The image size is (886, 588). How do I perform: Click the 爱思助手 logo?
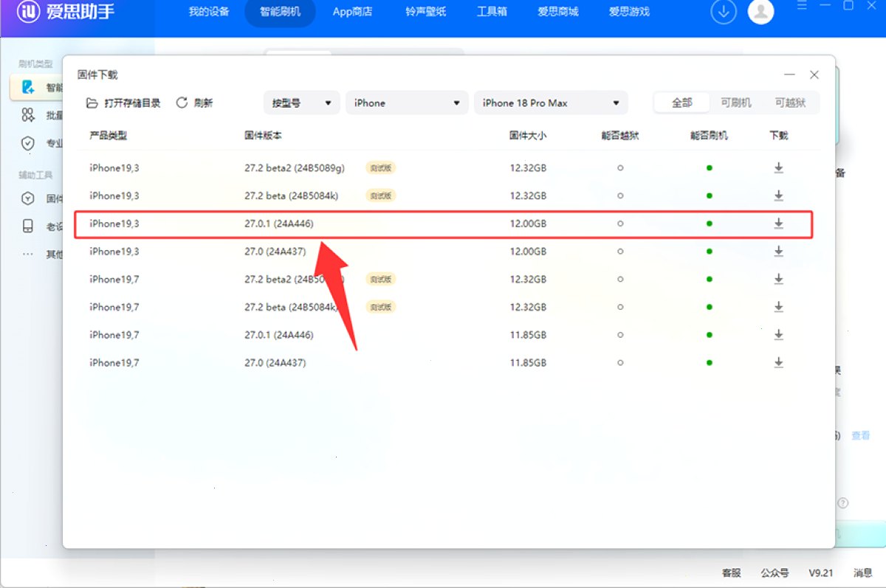66,12
